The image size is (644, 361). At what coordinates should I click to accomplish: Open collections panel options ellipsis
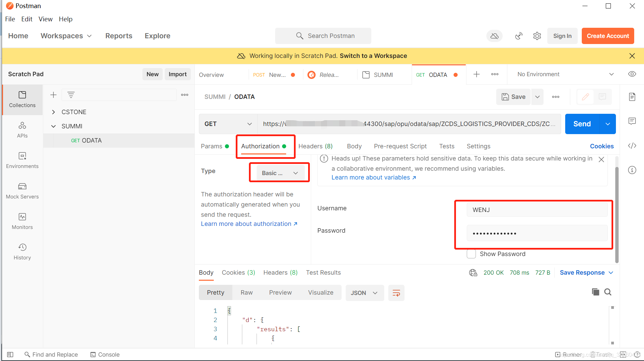(185, 95)
